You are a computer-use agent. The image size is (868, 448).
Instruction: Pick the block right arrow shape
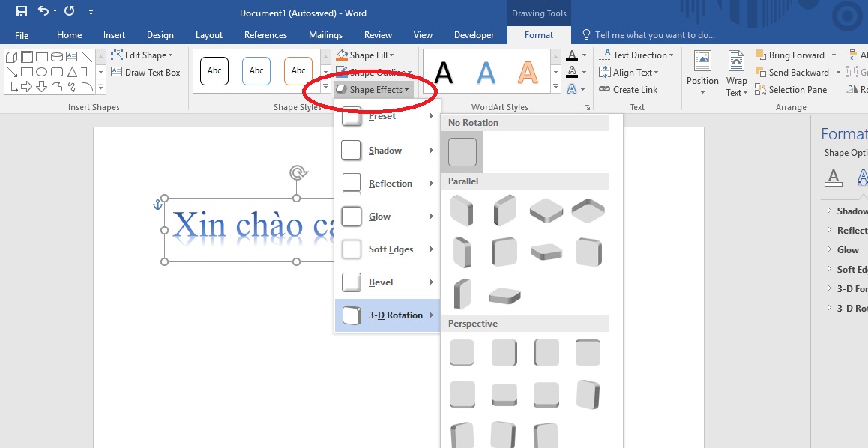(x=26, y=87)
